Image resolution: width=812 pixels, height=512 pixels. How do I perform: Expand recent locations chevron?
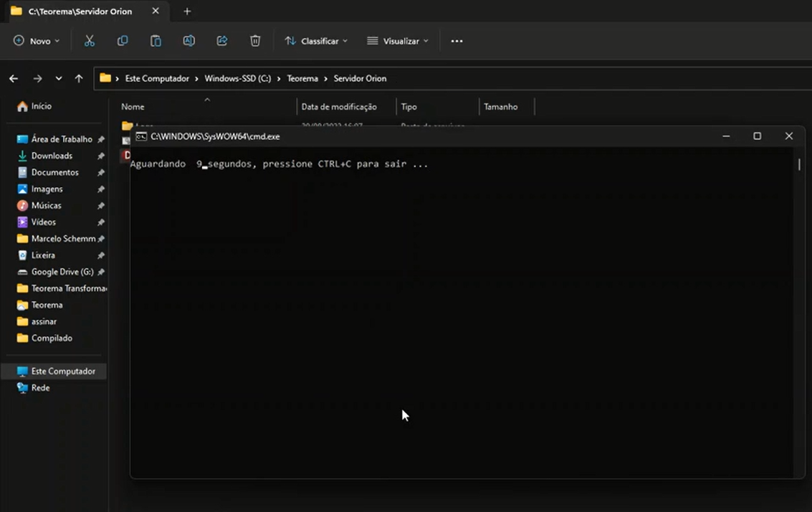coord(59,79)
